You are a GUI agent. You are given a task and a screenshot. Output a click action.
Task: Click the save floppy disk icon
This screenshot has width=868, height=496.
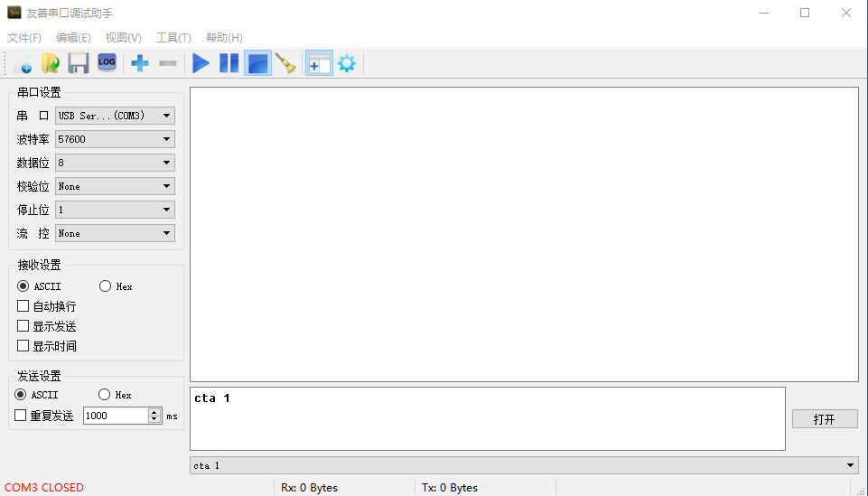pyautogui.click(x=79, y=63)
